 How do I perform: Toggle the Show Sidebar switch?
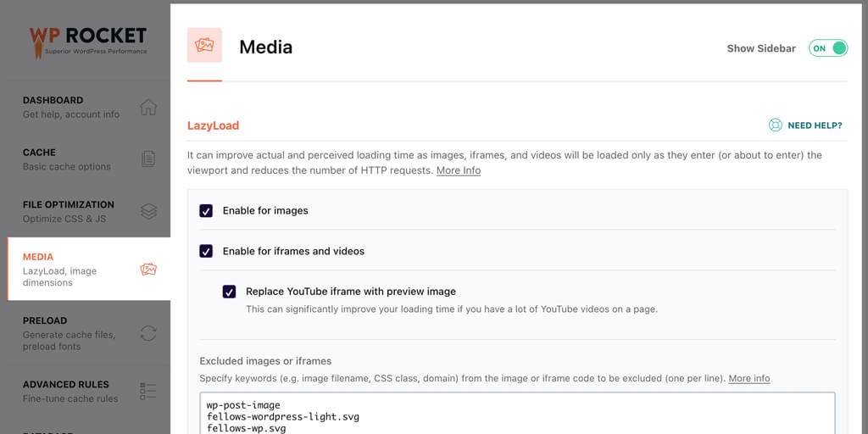pyautogui.click(x=828, y=48)
